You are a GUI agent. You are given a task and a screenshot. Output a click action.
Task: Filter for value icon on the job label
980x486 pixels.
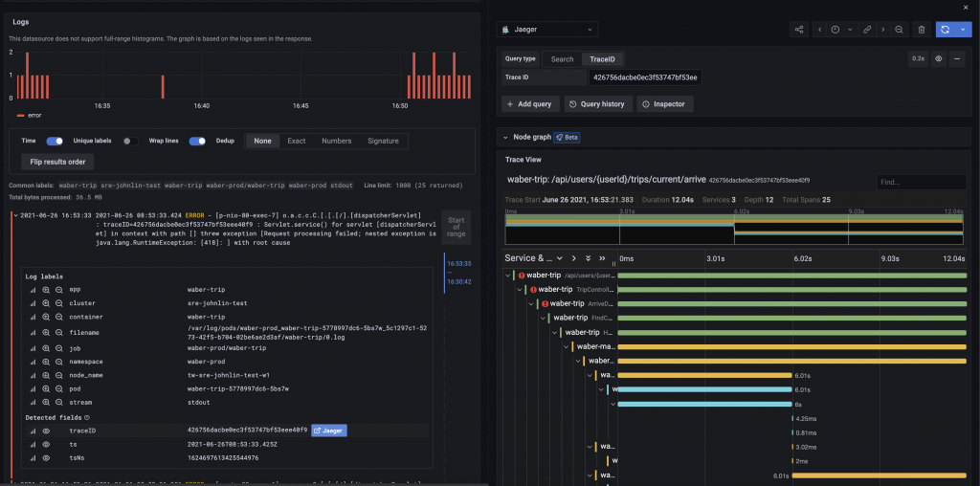tap(46, 348)
